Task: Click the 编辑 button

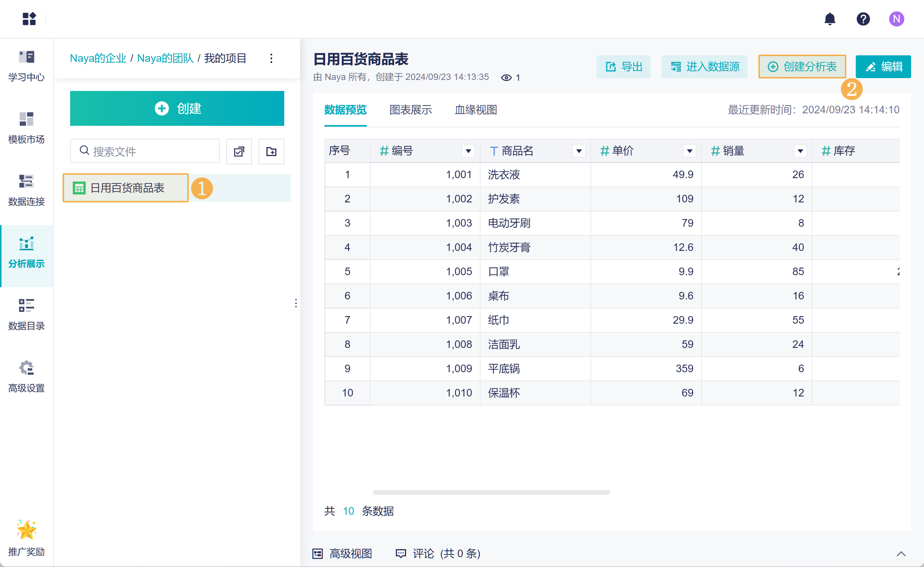Action: [883, 67]
